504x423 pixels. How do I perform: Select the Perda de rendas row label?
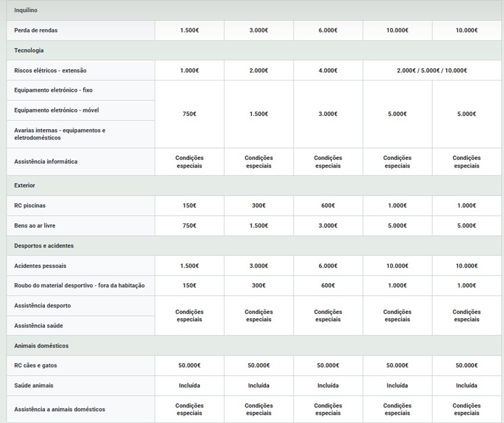(36, 30)
